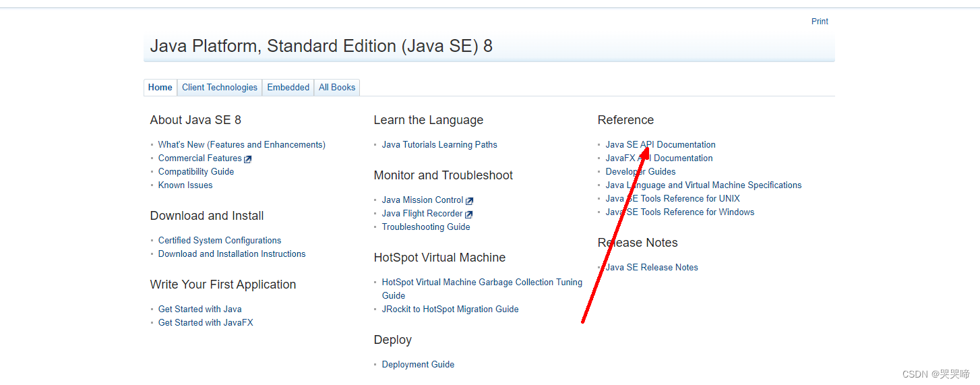Viewport: 980px width, 385px height.
Task: Open the Troubleshooting Guide
Action: (x=426, y=227)
